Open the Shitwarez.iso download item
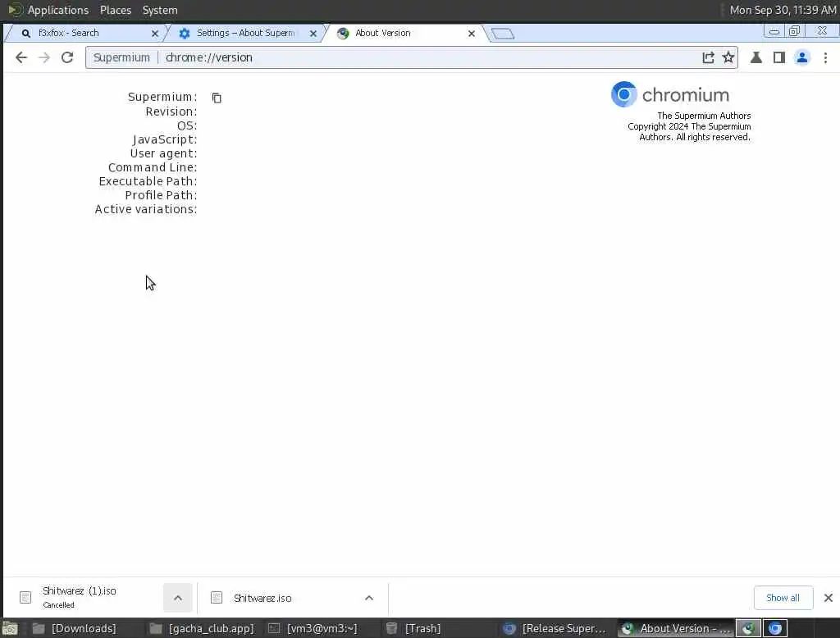 pos(279,598)
